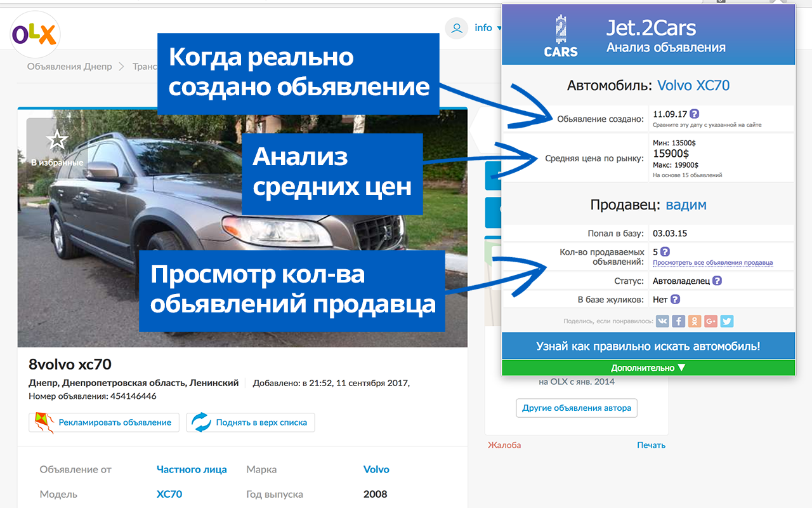Image resolution: width=812 pixels, height=508 pixels.
Task: Select the 11.09.17 creation date
Action: tap(670, 114)
